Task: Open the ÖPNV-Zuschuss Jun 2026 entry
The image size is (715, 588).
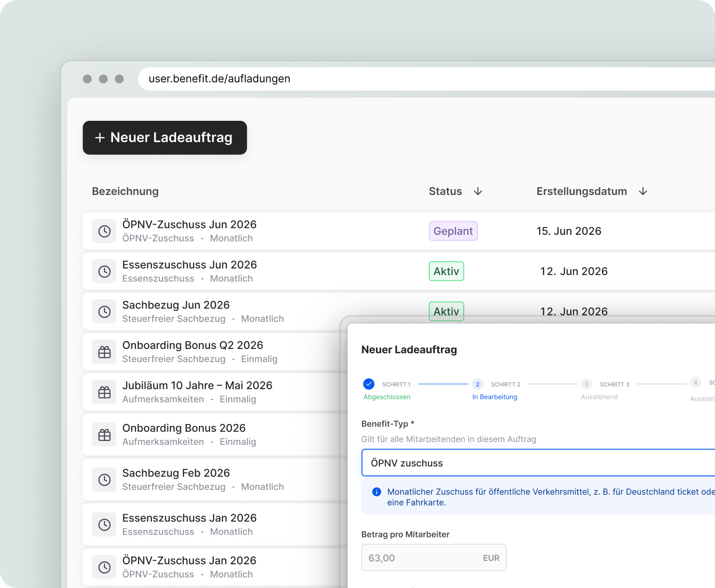Action: (399, 231)
